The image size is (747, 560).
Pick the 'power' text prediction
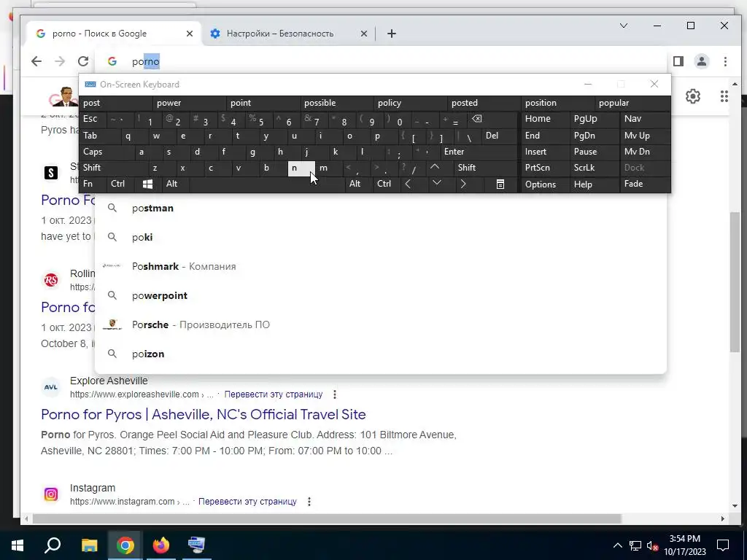(x=189, y=103)
